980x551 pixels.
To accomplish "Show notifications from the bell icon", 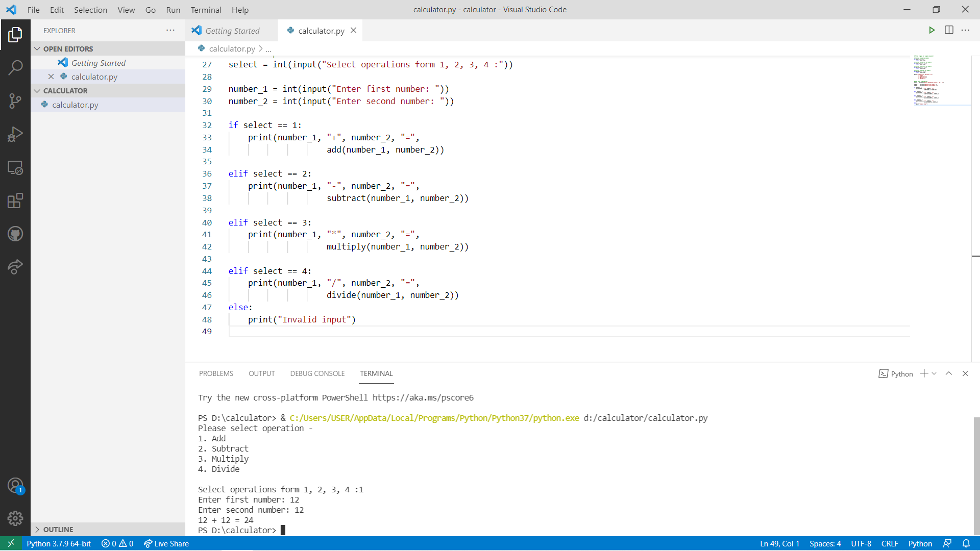I will coord(966,543).
